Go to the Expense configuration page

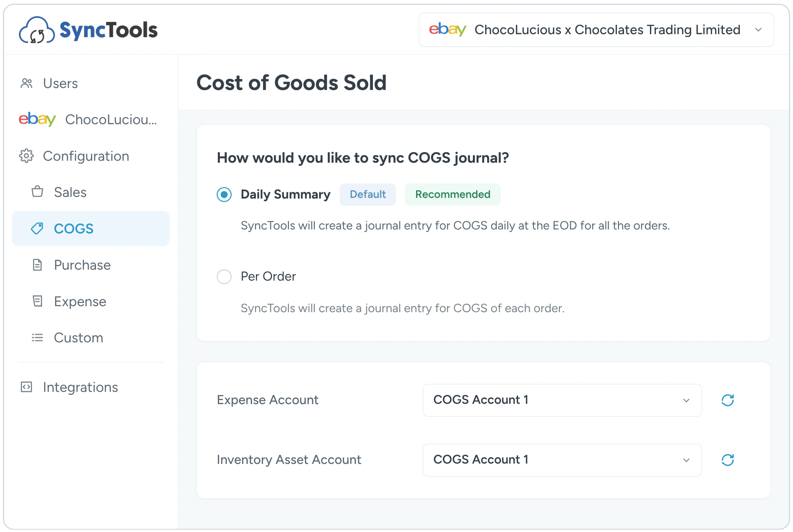tap(91, 301)
